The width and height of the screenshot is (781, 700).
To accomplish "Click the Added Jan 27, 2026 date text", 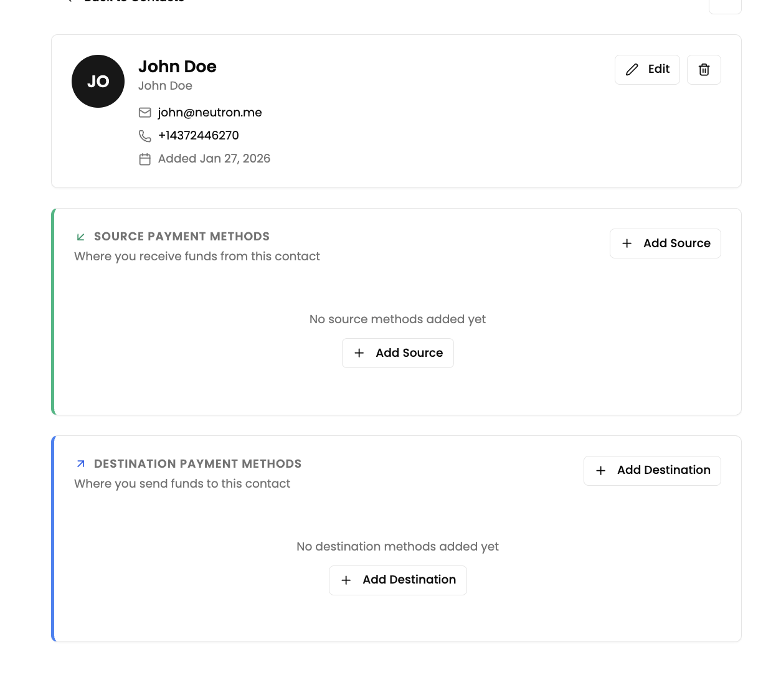I will coord(214,159).
